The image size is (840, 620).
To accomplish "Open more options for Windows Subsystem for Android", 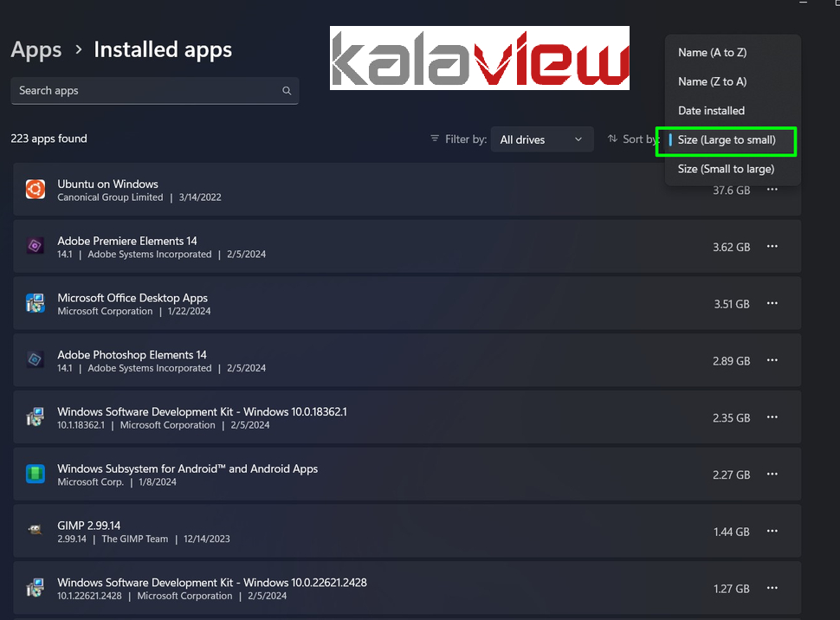I will (772, 475).
